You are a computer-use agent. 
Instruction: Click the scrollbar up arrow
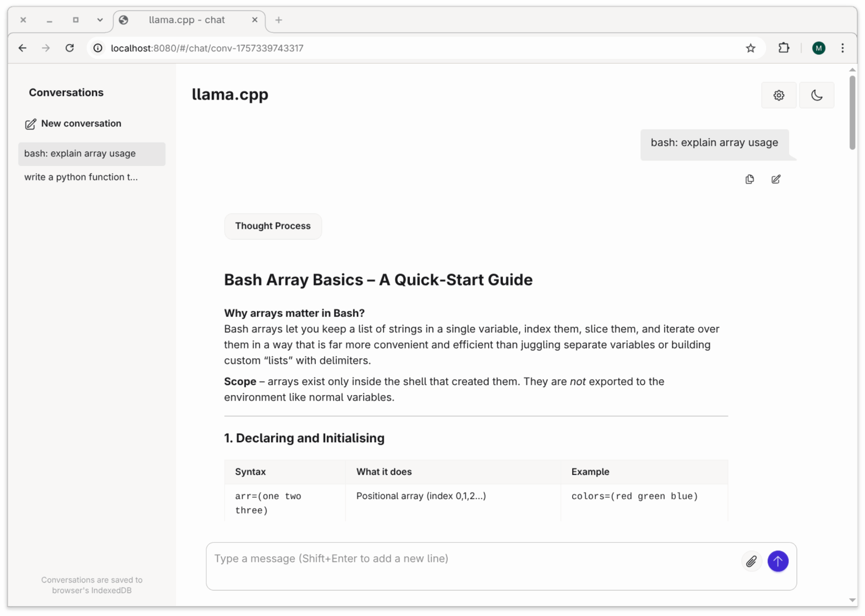tap(852, 70)
